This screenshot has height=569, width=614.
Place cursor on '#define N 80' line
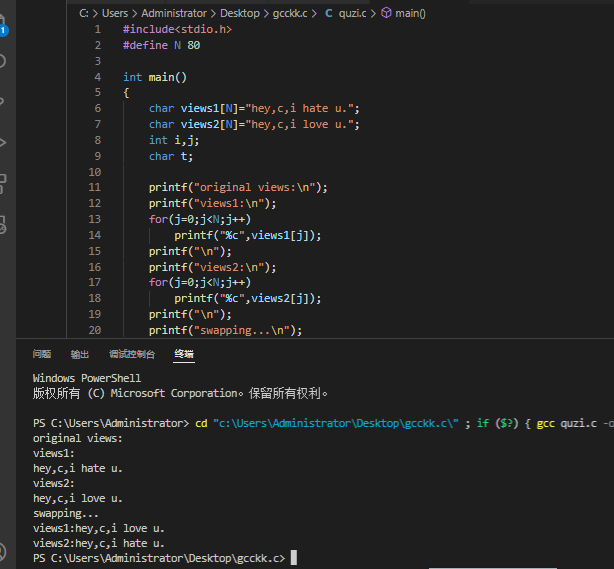[x=161, y=45]
